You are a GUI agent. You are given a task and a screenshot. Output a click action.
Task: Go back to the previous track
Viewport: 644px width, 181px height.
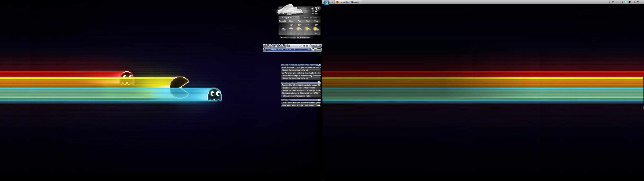(269, 46)
